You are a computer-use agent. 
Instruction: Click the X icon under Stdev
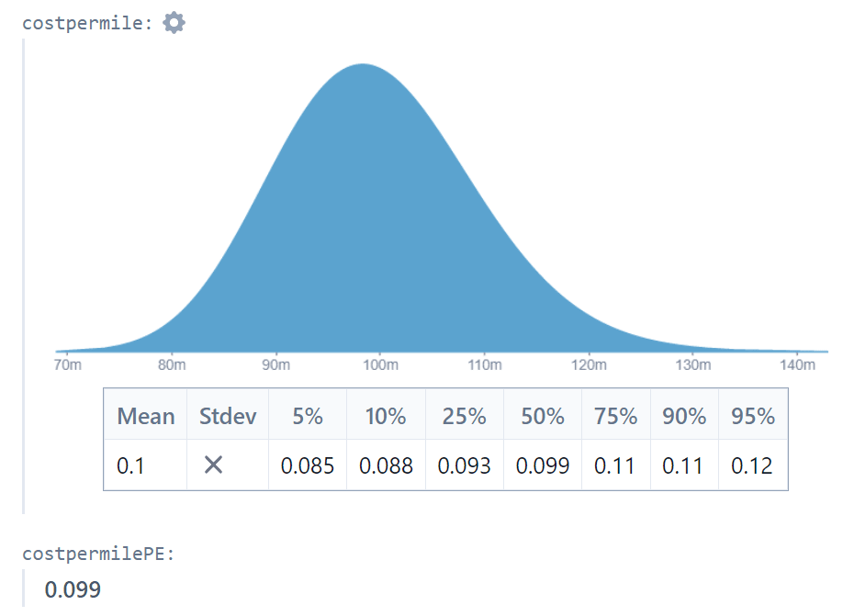pyautogui.click(x=213, y=465)
